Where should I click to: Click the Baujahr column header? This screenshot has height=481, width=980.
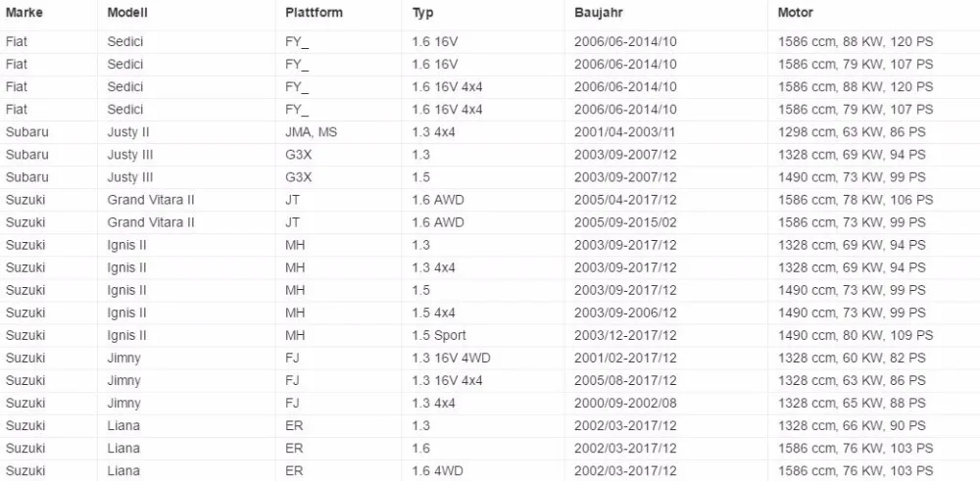(599, 13)
